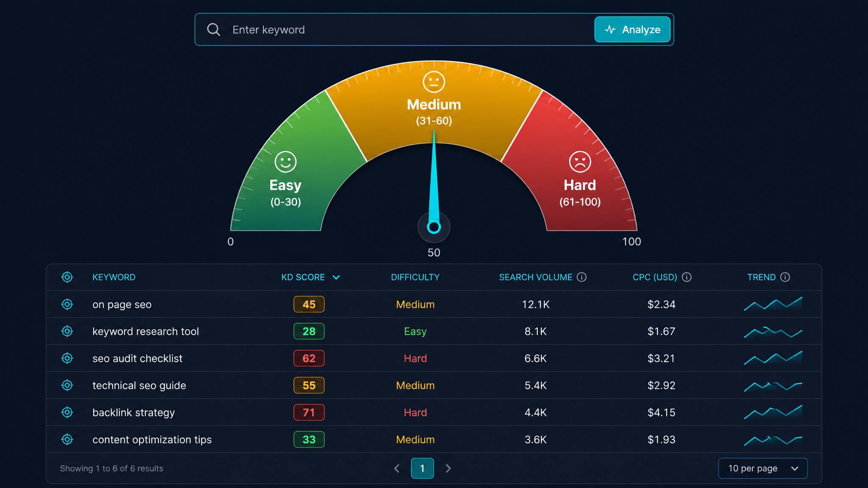
Task: Open the 10 per page dropdown
Action: point(763,468)
